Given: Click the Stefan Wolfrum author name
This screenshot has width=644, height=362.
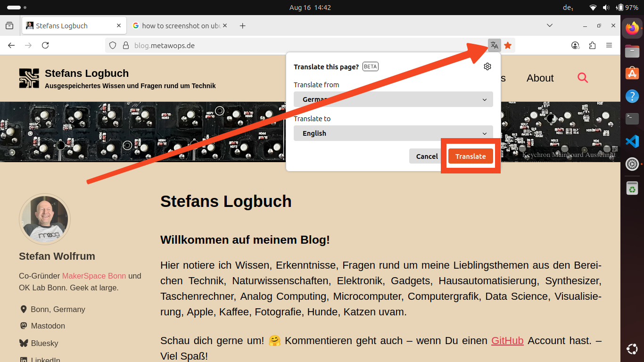Looking at the screenshot, I should [57, 256].
